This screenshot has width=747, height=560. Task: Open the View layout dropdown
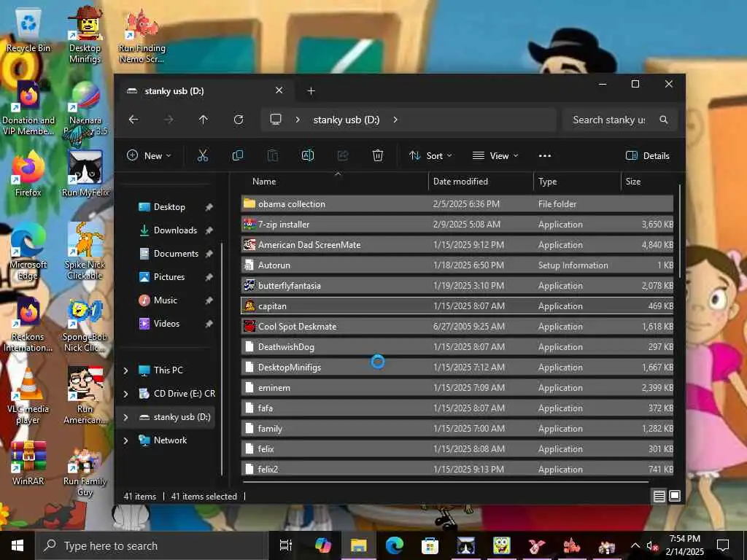(495, 156)
